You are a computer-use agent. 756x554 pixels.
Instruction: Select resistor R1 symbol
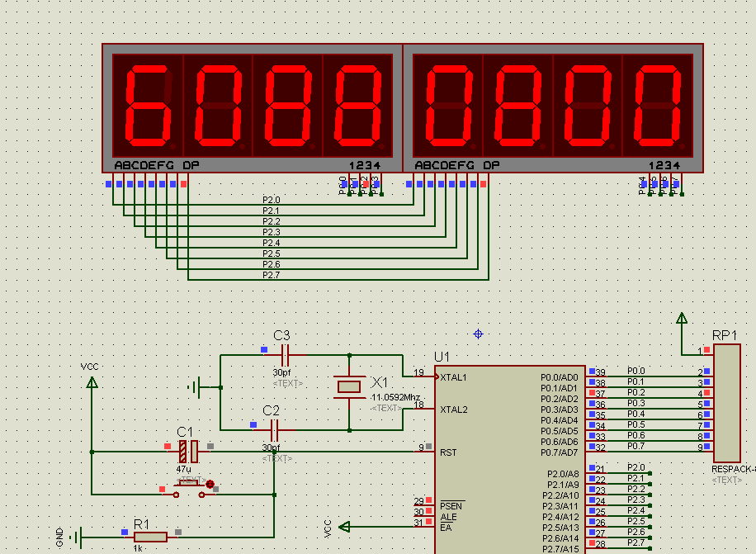click(150, 537)
